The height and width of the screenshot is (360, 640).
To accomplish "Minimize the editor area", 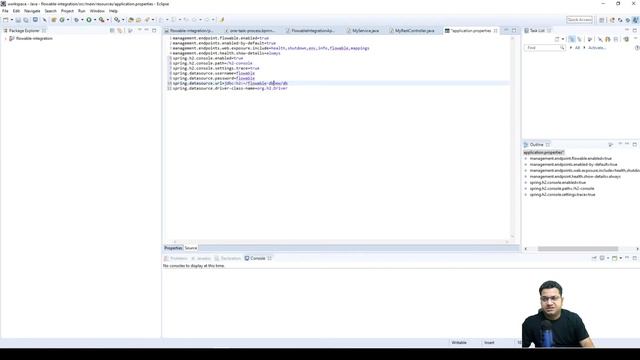I will (506, 30).
